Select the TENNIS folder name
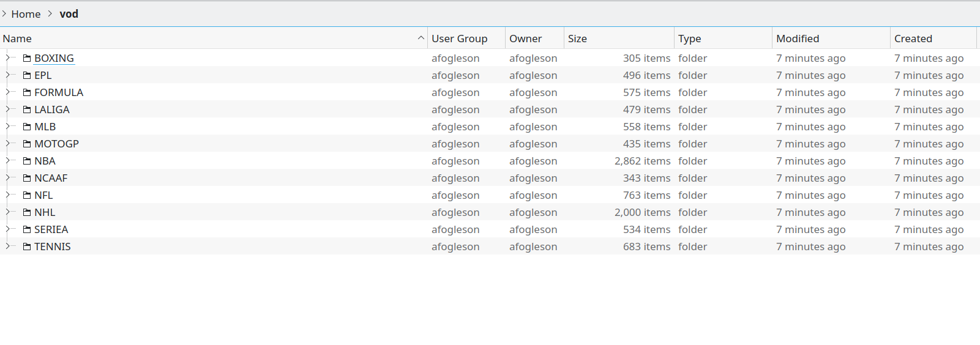 coord(53,247)
